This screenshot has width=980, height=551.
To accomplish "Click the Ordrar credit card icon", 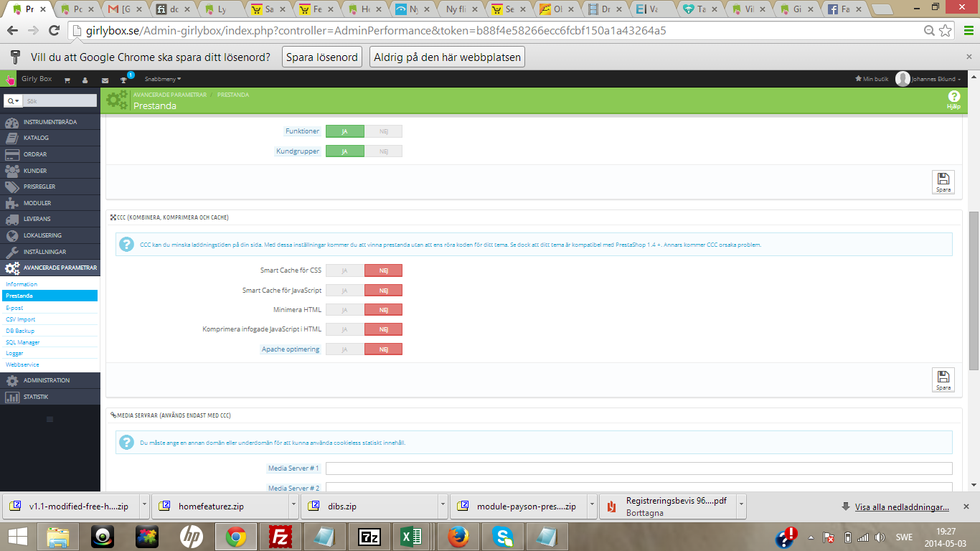I will point(12,154).
